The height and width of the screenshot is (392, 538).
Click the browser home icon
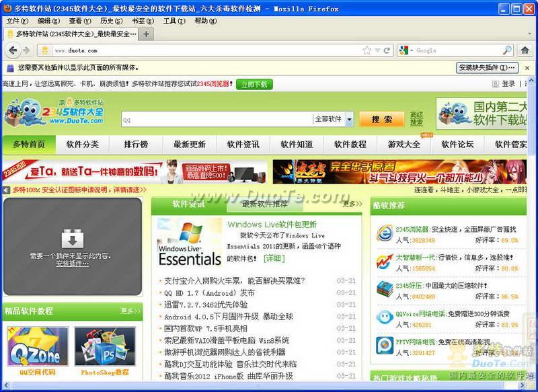[525, 50]
